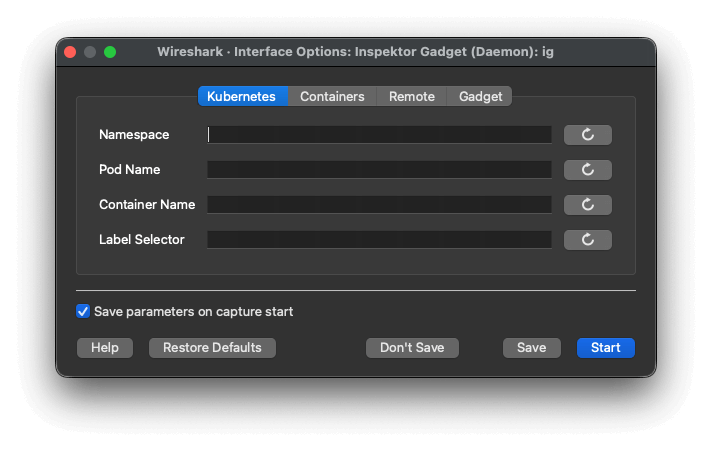
Task: Focus the Namespace text field
Action: click(379, 135)
